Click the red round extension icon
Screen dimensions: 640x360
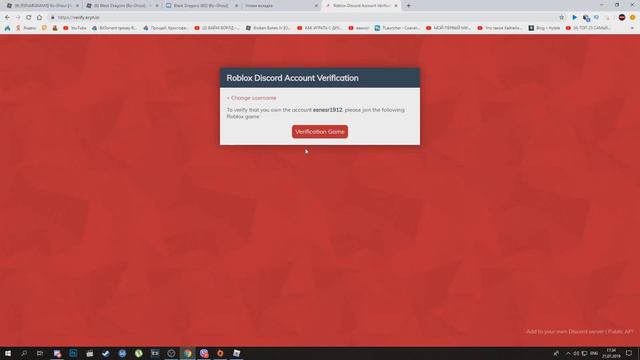[622, 18]
